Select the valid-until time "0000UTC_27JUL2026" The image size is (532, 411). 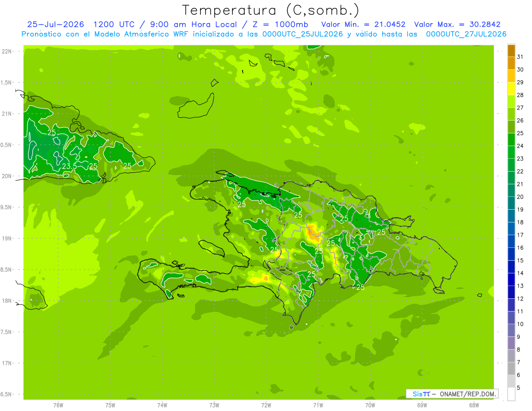(466, 34)
